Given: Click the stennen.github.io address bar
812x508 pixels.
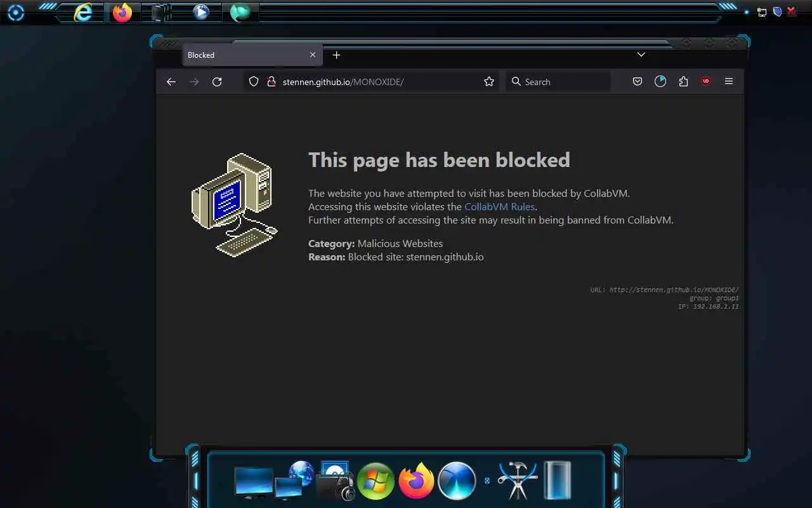Looking at the screenshot, I should click(370, 82).
